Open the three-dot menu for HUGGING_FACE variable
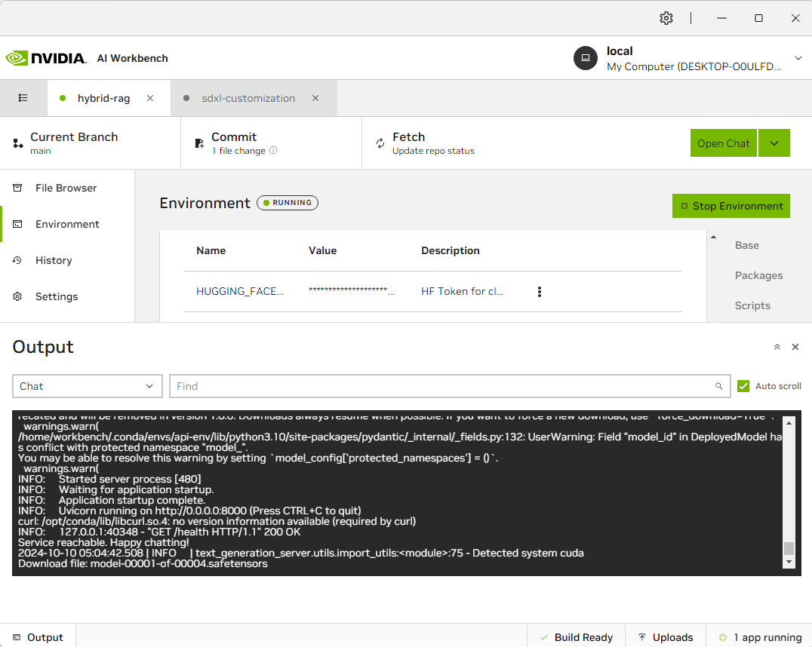This screenshot has width=812, height=647. [x=539, y=292]
